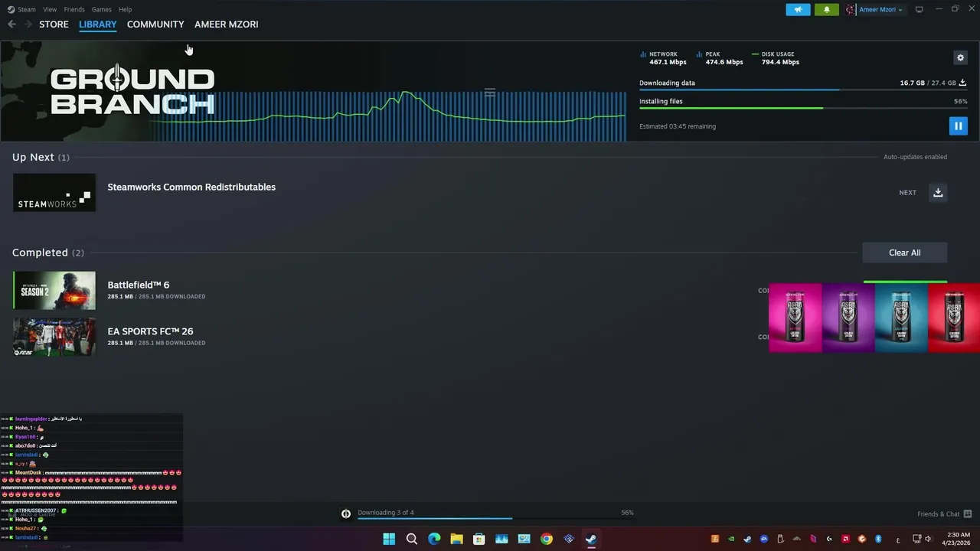
Task: Click the Steamworks Common Redistributables title
Action: [x=191, y=187]
